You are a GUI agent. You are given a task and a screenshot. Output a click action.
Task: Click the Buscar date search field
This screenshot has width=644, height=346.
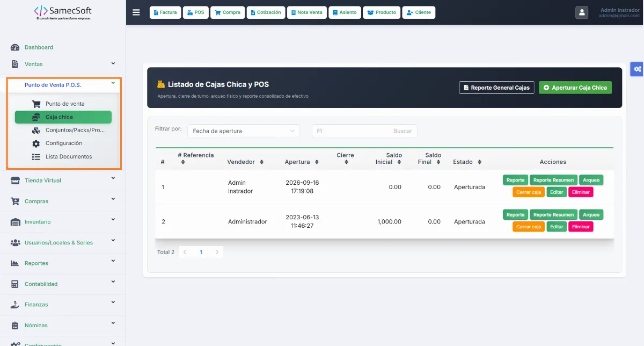pyautogui.click(x=364, y=131)
